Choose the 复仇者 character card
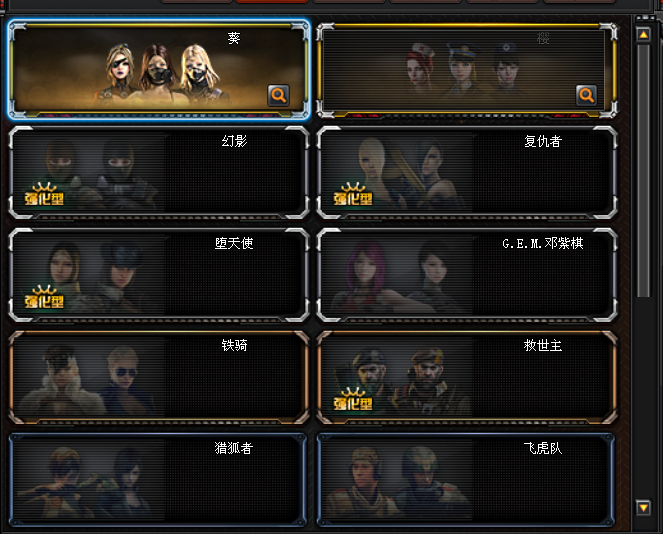The height and width of the screenshot is (534, 663). click(x=467, y=173)
